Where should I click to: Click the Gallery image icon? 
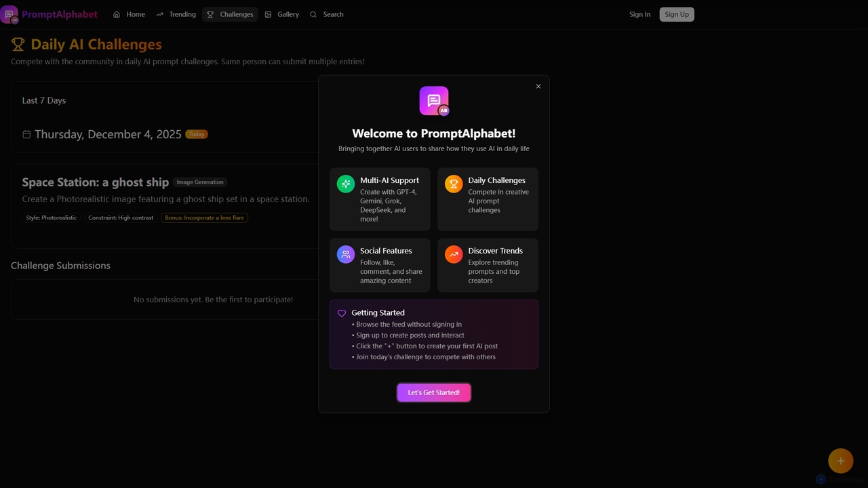tap(268, 14)
